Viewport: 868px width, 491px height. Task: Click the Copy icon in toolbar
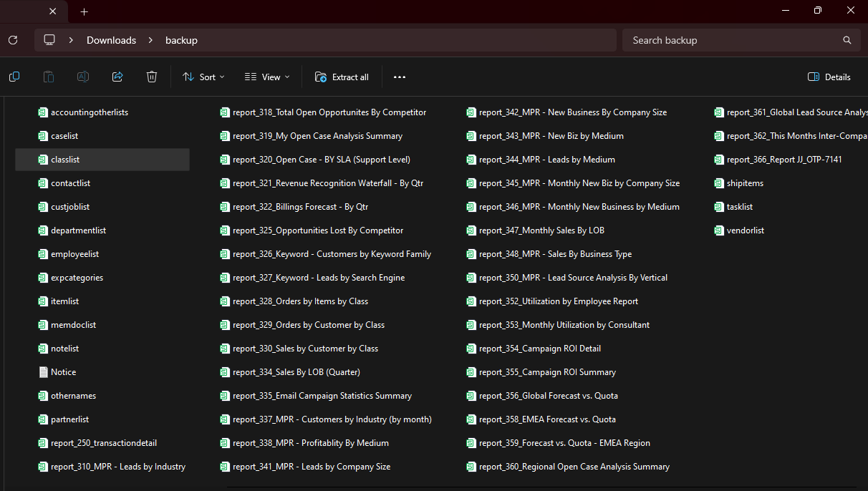[x=14, y=77]
